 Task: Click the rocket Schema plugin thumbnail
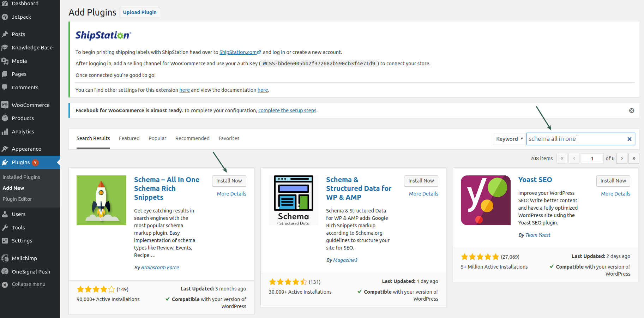(x=101, y=200)
